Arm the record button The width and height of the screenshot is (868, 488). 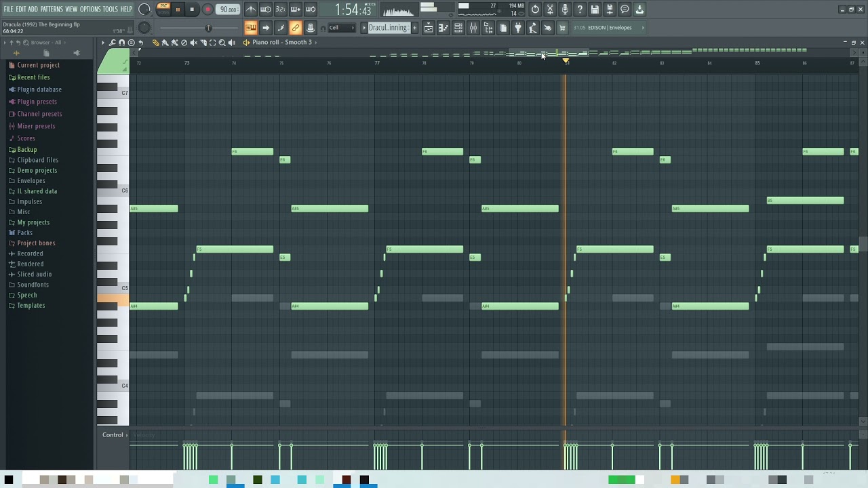point(208,9)
